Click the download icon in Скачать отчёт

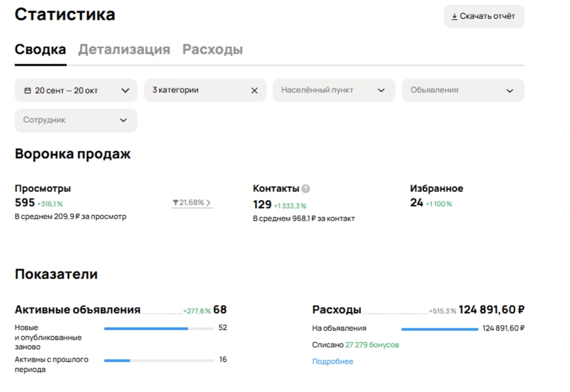tap(454, 17)
